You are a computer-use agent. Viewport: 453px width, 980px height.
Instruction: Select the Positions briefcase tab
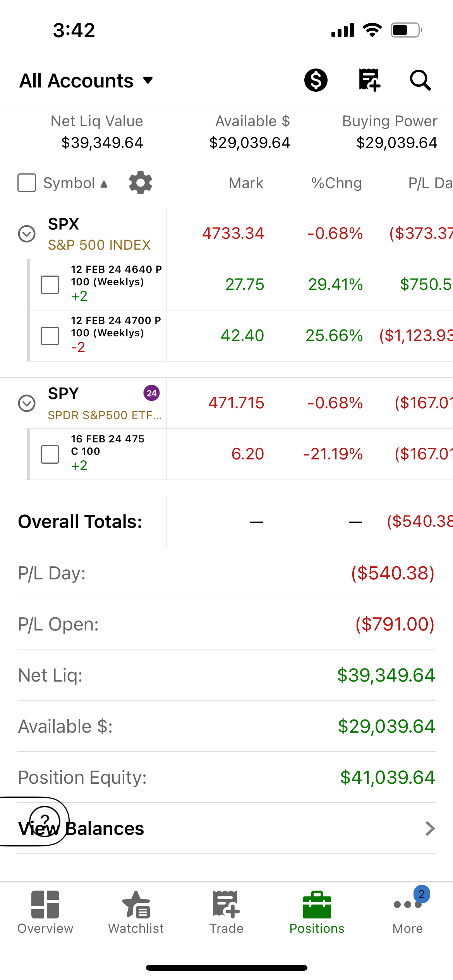[317, 913]
